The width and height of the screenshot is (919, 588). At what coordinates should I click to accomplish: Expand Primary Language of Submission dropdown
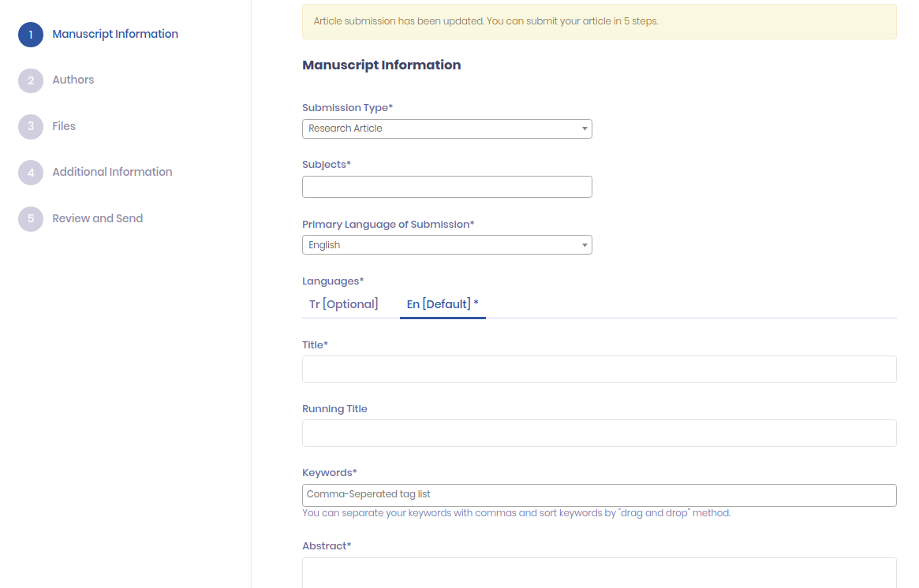pos(446,245)
